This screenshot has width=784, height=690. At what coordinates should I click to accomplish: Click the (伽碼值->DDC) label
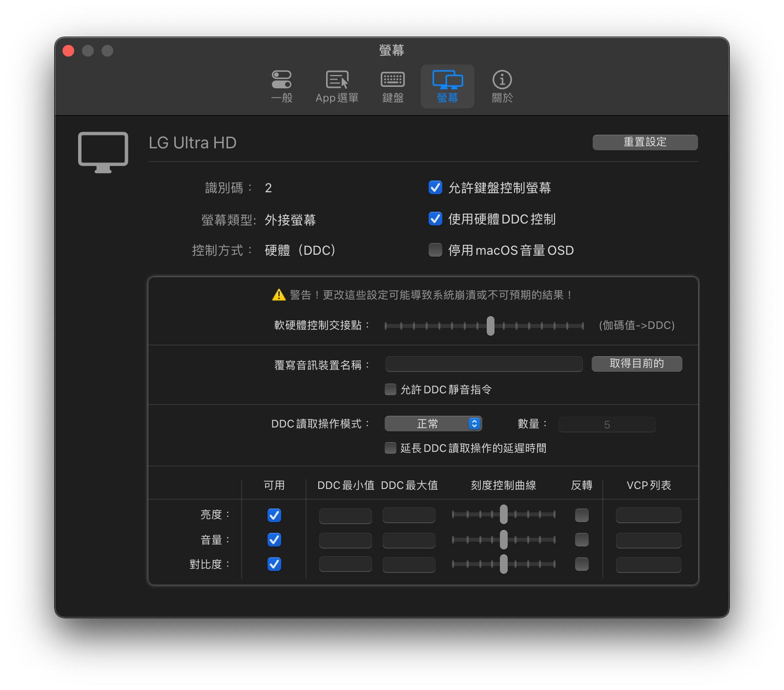(637, 325)
